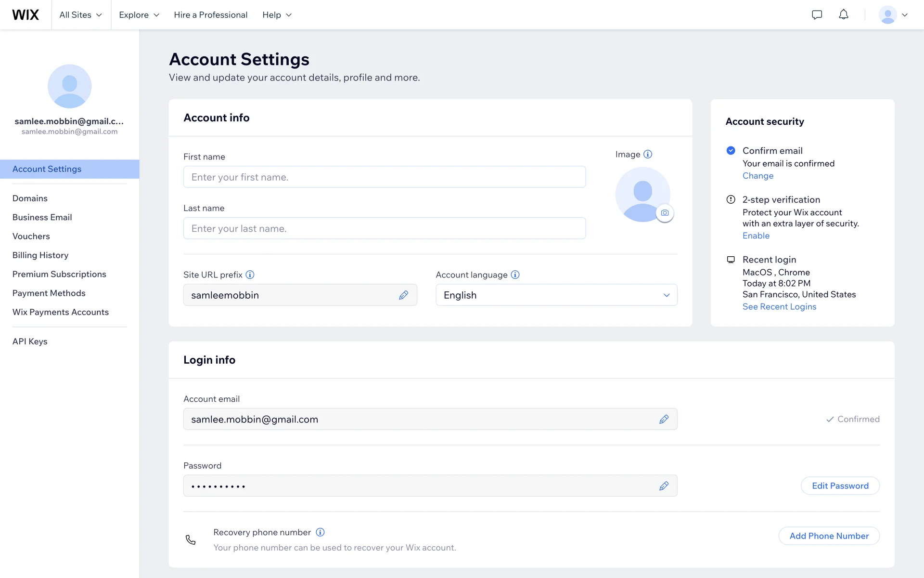This screenshot has height=578, width=924.
Task: Click pencil icon in Account email field
Action: pyautogui.click(x=664, y=420)
